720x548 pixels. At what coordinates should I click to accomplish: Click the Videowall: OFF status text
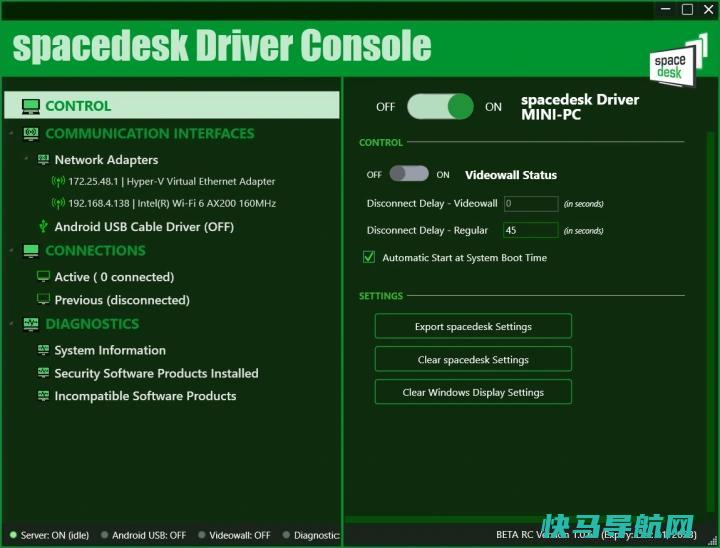[x=240, y=535]
